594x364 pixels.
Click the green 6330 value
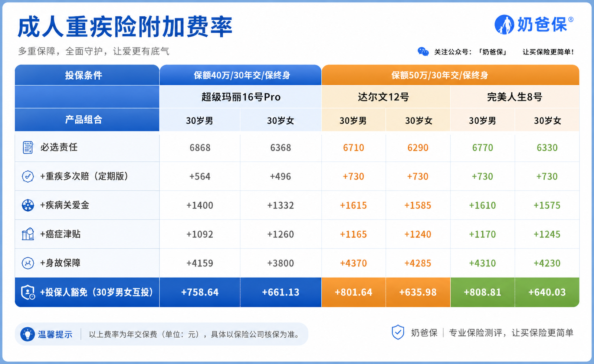[x=547, y=148]
